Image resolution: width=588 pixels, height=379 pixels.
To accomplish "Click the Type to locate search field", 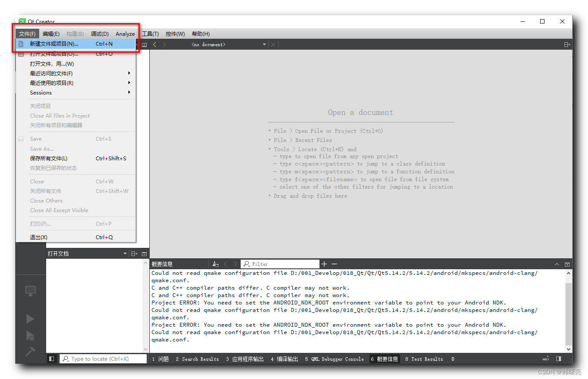I will [x=103, y=359].
